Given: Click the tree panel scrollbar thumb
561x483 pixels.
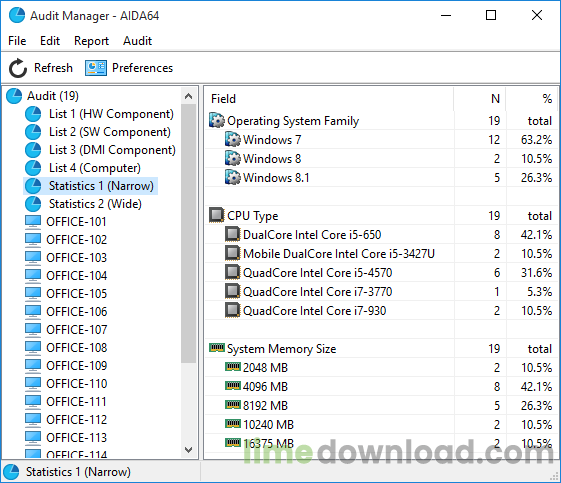Looking at the screenshot, I should coord(189,233).
